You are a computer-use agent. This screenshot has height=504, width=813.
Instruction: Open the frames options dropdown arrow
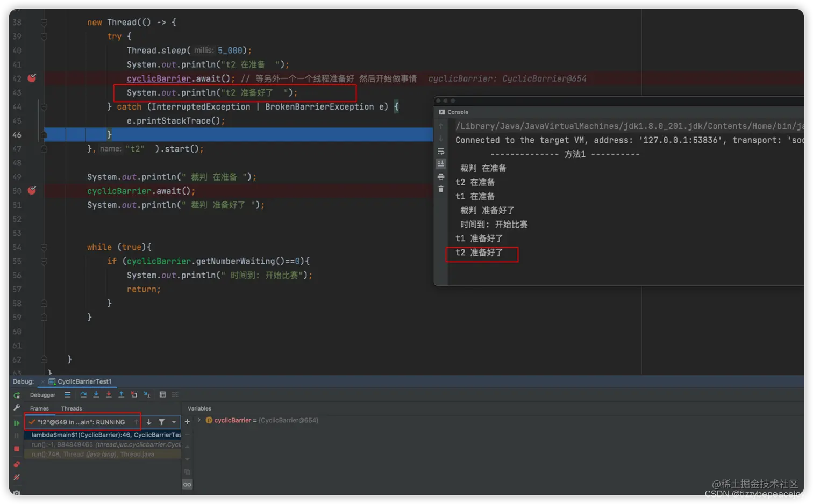pyautogui.click(x=174, y=422)
